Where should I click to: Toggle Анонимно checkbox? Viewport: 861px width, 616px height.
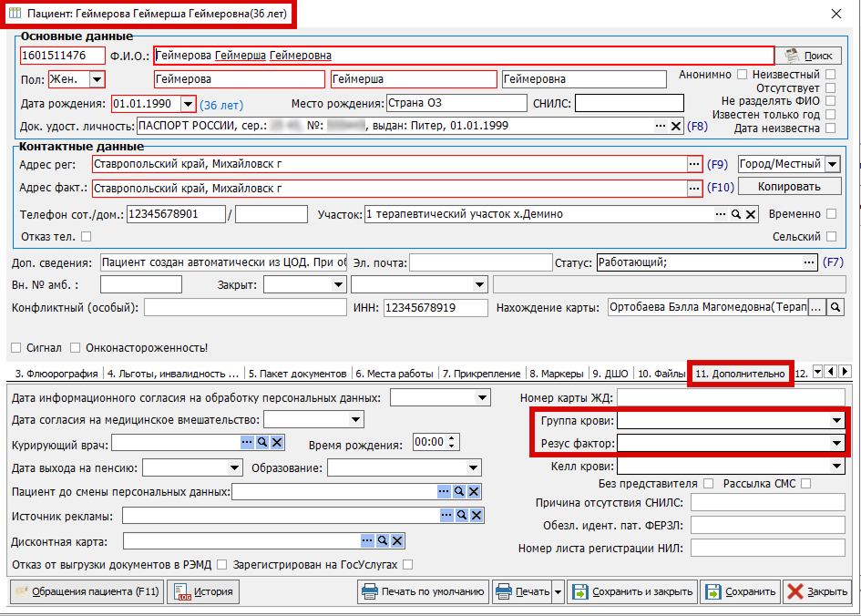point(743,74)
